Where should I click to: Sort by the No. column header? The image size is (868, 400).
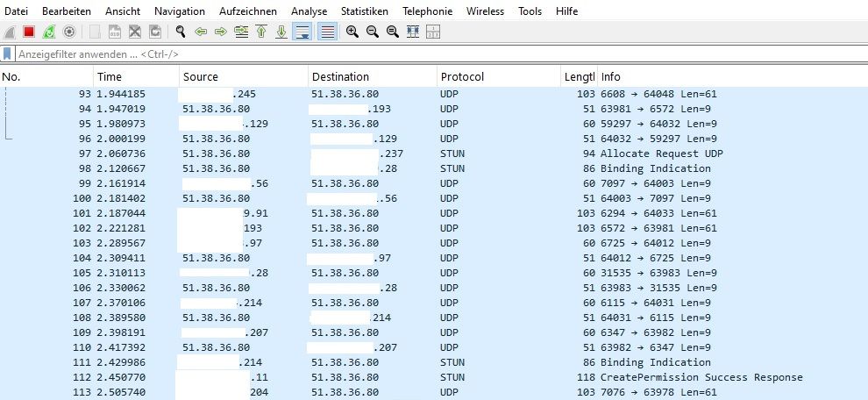tap(46, 77)
